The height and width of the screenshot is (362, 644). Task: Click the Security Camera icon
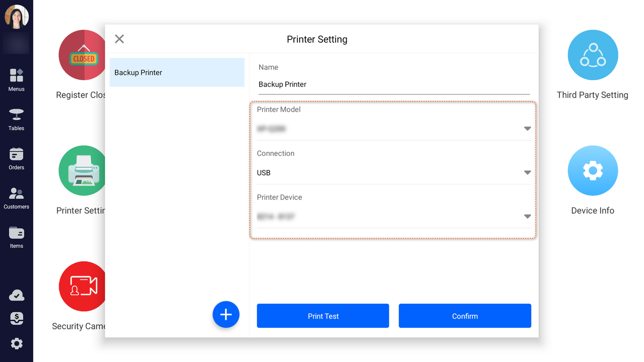click(83, 287)
